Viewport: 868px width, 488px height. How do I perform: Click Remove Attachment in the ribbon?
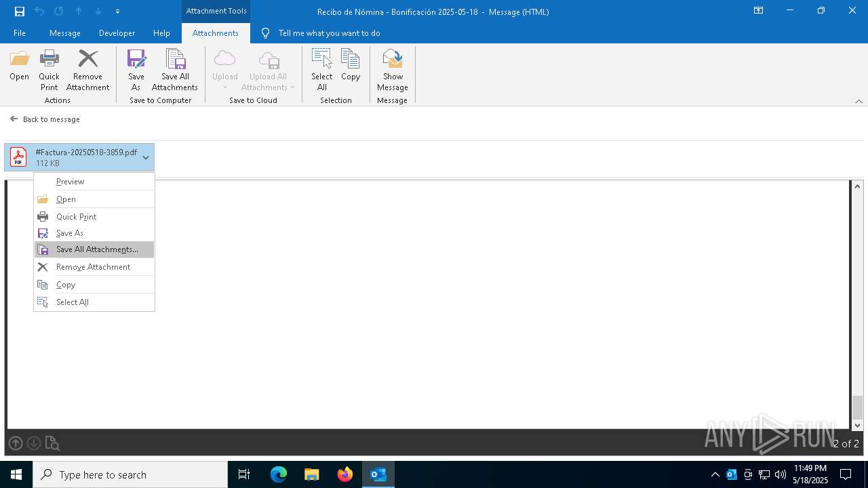coord(87,70)
